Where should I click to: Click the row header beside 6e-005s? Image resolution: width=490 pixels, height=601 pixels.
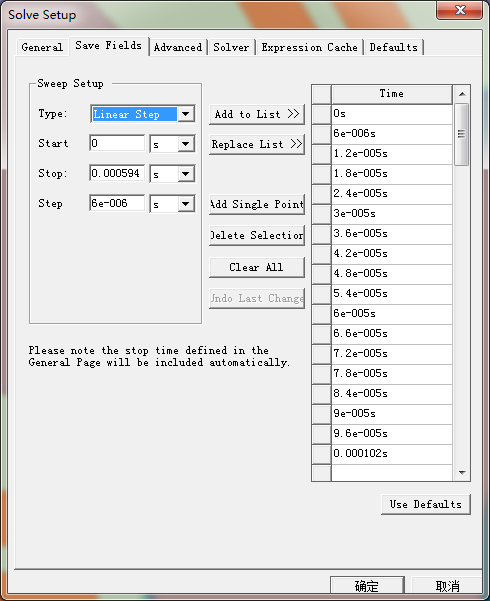(321, 314)
